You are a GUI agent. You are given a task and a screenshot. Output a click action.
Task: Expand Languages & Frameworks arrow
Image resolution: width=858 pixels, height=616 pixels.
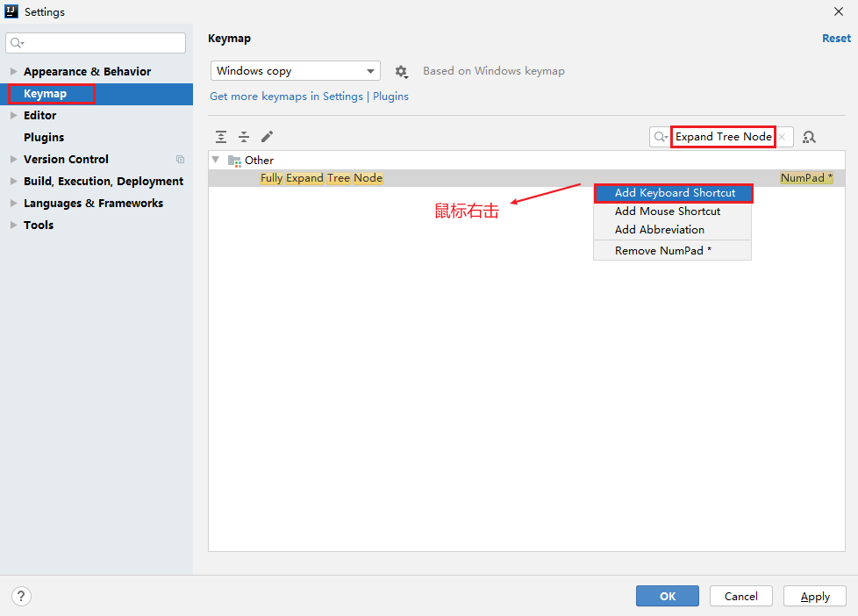[14, 203]
